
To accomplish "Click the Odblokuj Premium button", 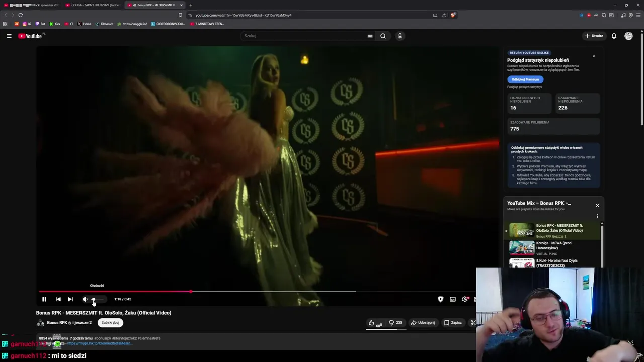I will pyautogui.click(x=525, y=79).
